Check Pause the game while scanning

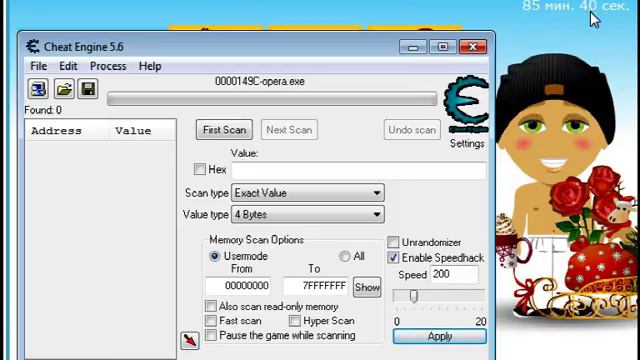(x=211, y=335)
